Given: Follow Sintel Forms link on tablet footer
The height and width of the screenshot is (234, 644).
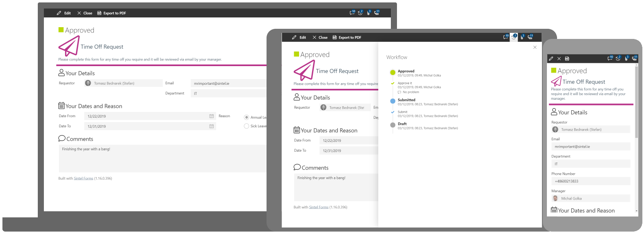Looking at the screenshot, I should pyautogui.click(x=319, y=207).
